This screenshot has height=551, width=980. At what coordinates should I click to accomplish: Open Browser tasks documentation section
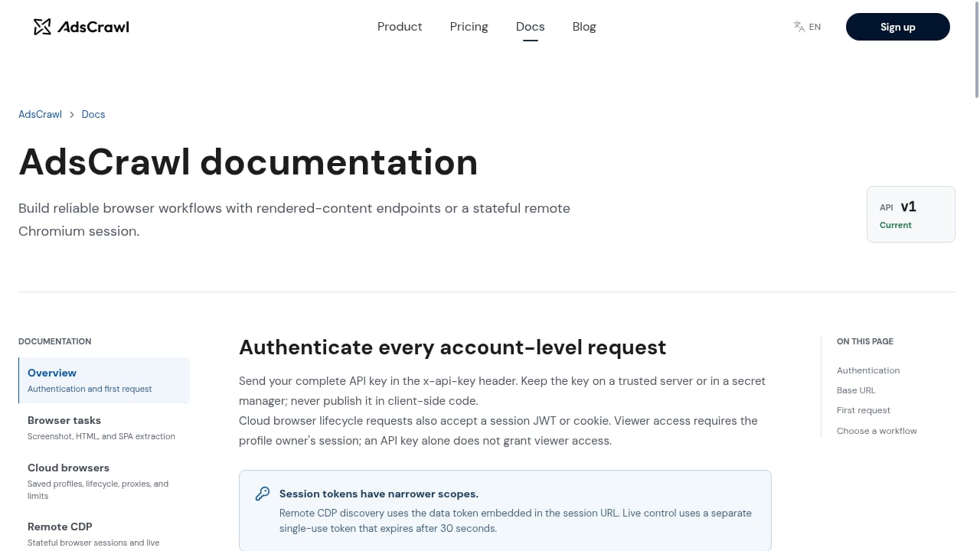coord(104,427)
